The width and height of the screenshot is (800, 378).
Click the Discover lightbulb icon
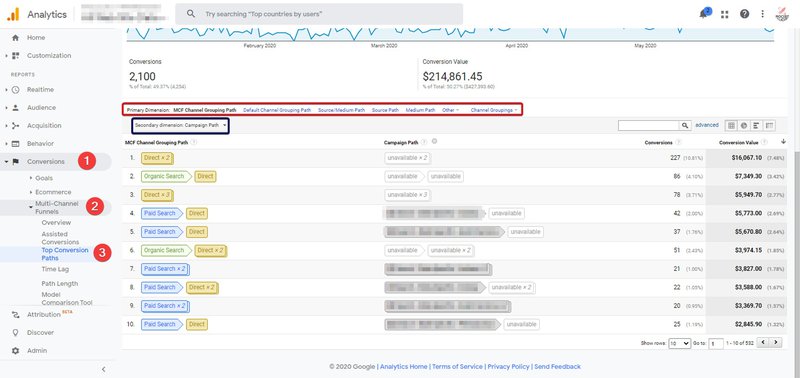[x=15, y=333]
